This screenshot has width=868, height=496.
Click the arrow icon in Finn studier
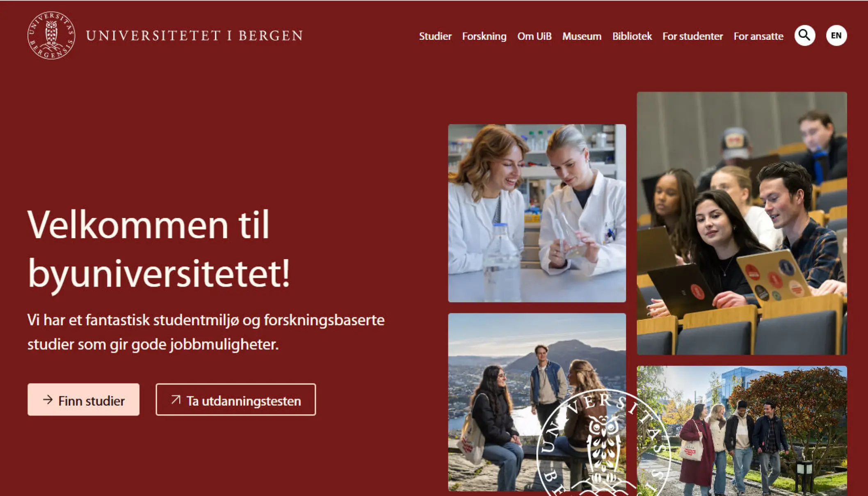point(48,400)
